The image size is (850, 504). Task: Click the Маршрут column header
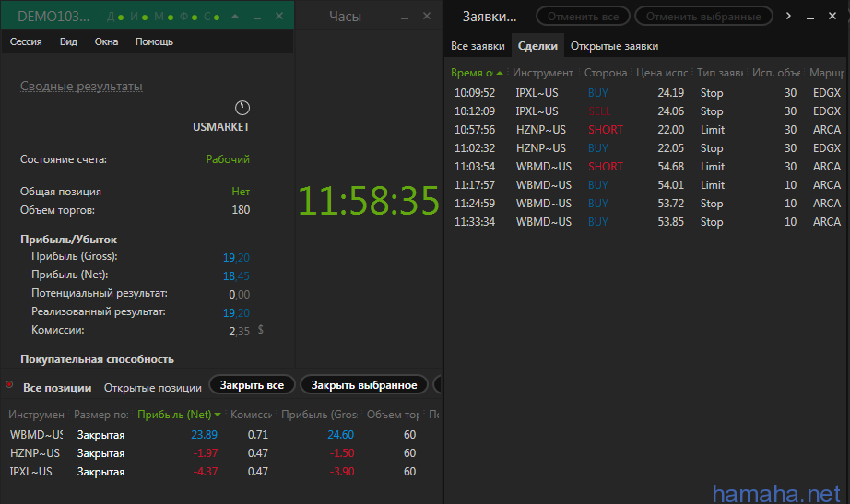[x=827, y=73]
